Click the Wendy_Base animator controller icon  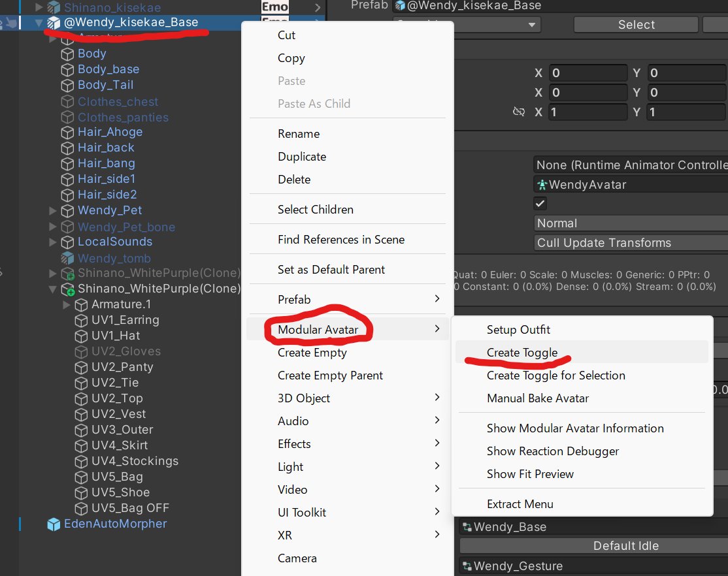click(467, 527)
